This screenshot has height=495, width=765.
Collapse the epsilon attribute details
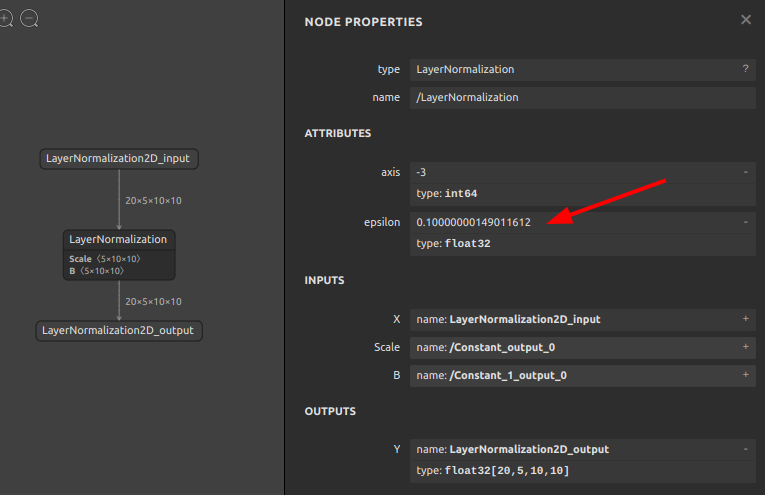[745, 222]
